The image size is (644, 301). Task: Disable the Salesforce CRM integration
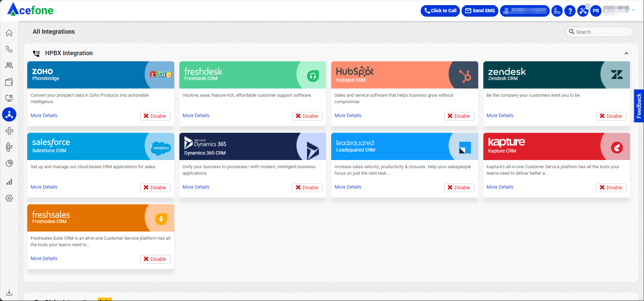coord(155,188)
